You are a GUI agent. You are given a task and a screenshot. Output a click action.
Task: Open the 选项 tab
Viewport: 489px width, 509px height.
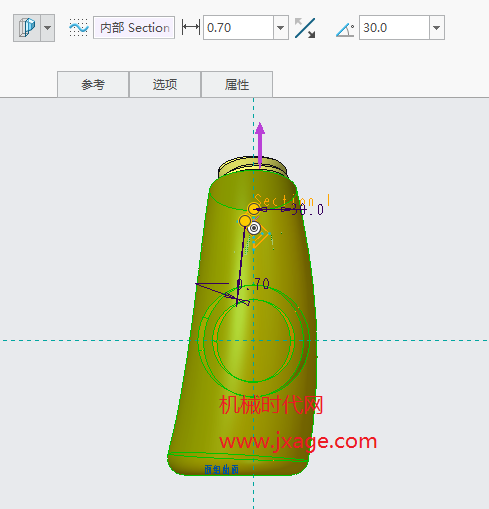pyautogui.click(x=165, y=84)
